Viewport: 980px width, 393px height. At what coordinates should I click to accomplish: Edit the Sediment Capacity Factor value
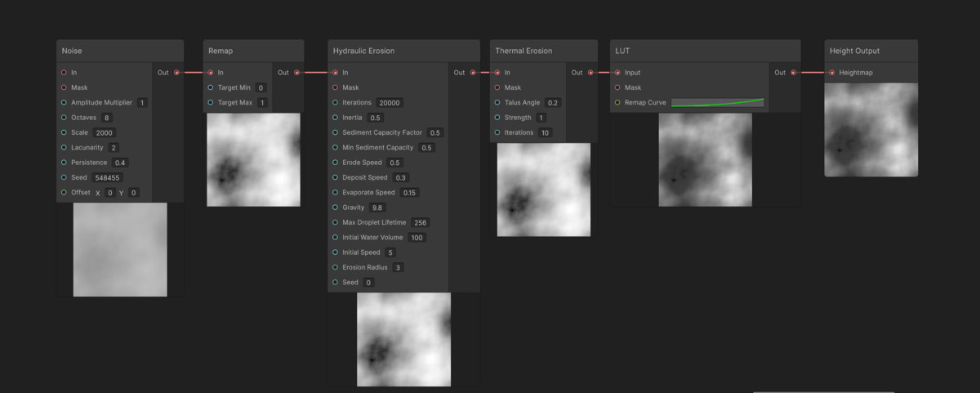pyautogui.click(x=435, y=132)
